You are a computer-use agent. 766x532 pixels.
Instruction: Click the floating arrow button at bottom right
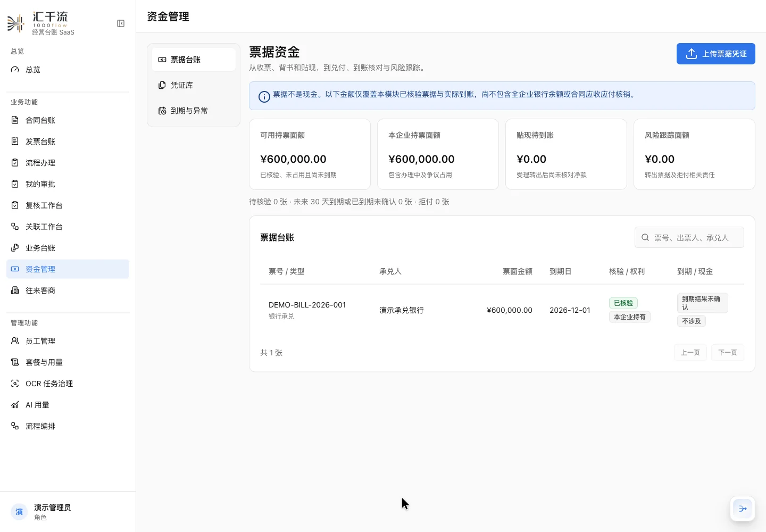[743, 509]
